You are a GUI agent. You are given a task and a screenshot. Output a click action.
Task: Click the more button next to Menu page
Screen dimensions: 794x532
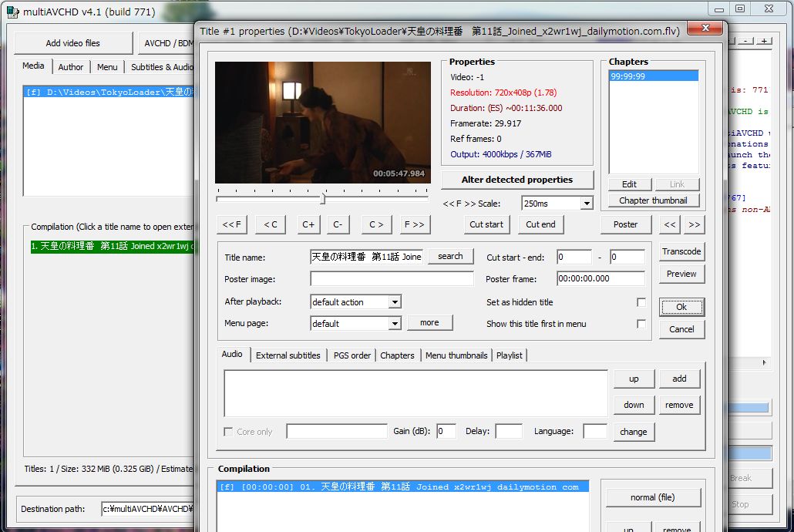pyautogui.click(x=429, y=323)
